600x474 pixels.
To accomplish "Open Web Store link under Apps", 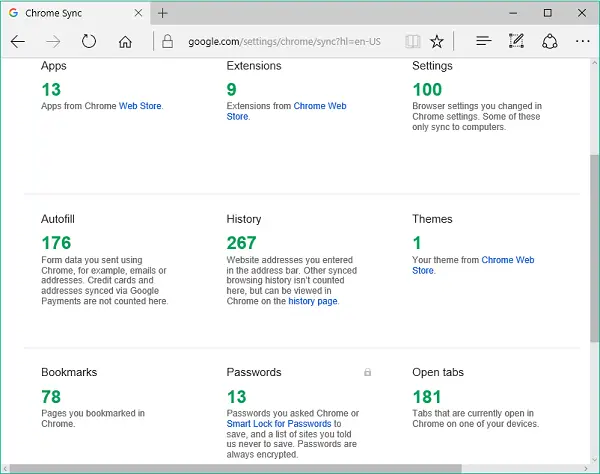I will tap(139, 106).
